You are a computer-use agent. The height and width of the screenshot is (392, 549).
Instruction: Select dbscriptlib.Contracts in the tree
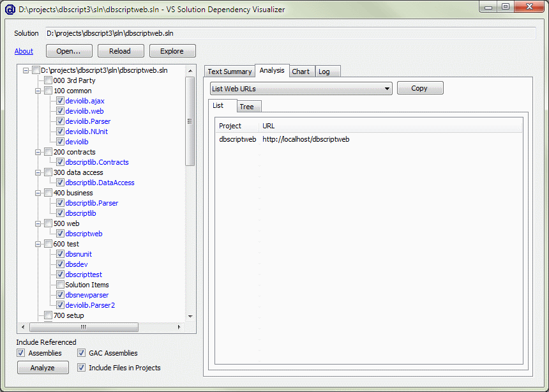point(97,162)
